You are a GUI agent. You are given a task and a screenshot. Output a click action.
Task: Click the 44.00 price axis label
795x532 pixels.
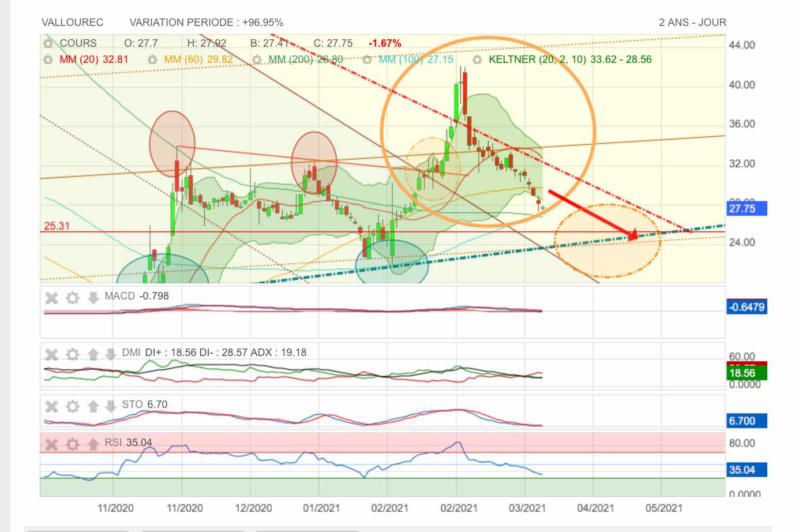pyautogui.click(x=742, y=45)
